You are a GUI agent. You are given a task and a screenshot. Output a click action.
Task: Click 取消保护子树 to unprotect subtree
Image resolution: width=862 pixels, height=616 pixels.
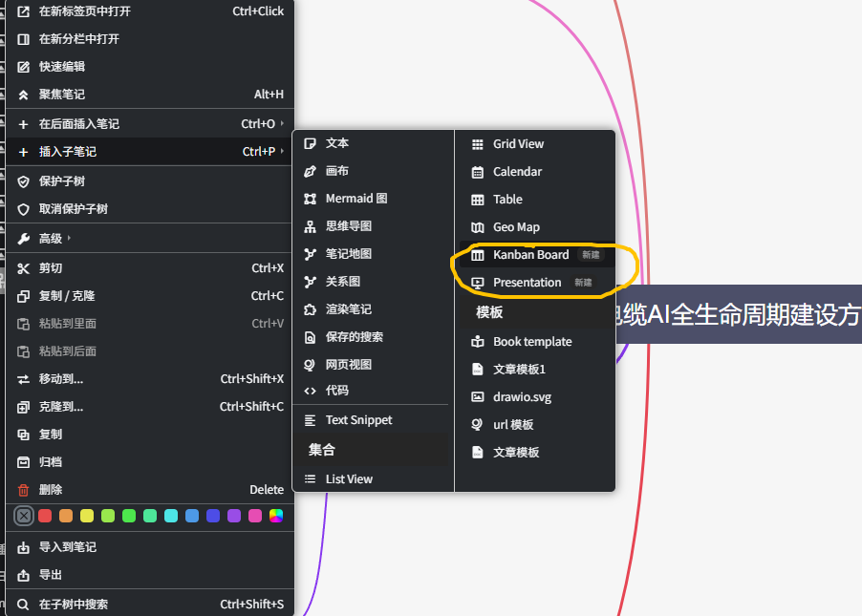73,209
